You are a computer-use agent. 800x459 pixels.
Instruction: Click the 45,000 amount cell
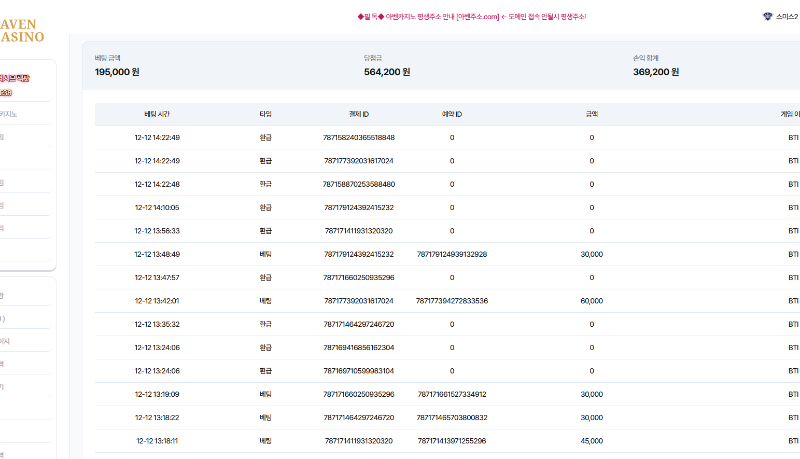coord(591,440)
